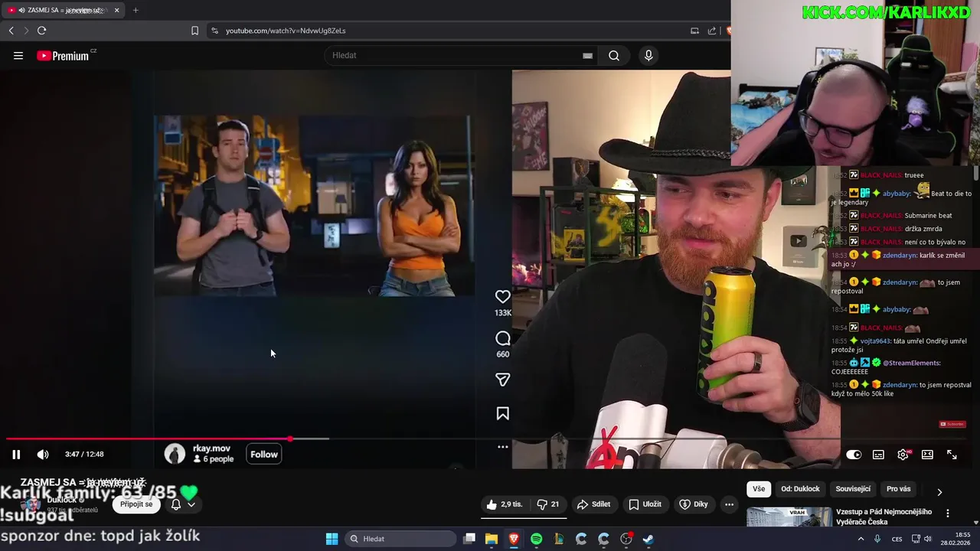Open Vzestup a Pád Nejmocnějšího video title
This screenshot has width=980, height=551.
click(884, 517)
